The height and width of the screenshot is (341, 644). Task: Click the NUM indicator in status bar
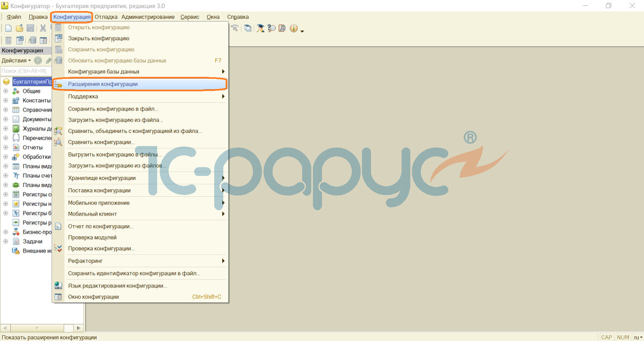(623, 337)
